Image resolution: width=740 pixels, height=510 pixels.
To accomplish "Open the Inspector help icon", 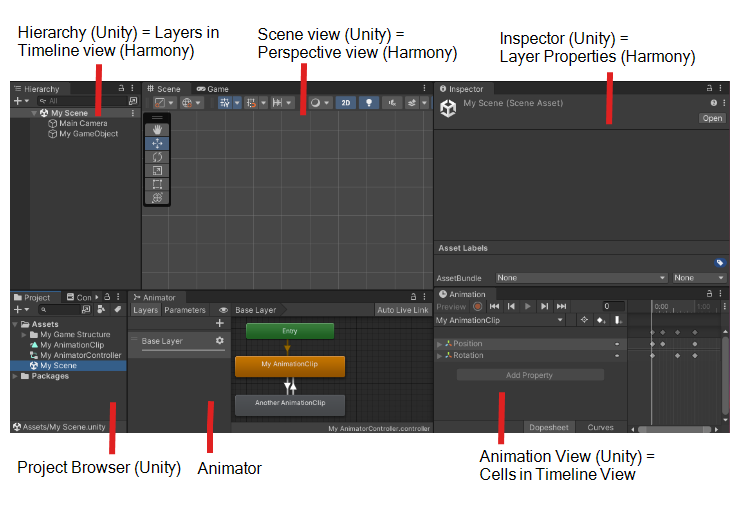I will click(714, 103).
